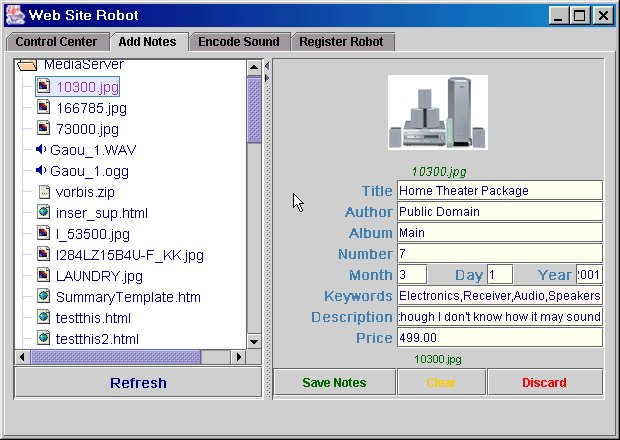
Task: Click the speaker icon beside Gaou_1.WAV
Action: tap(41, 149)
